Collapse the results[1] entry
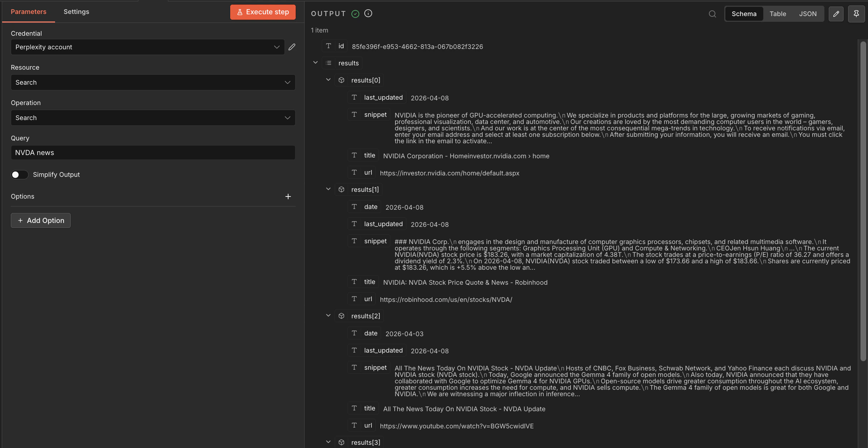868x448 pixels. [328, 189]
